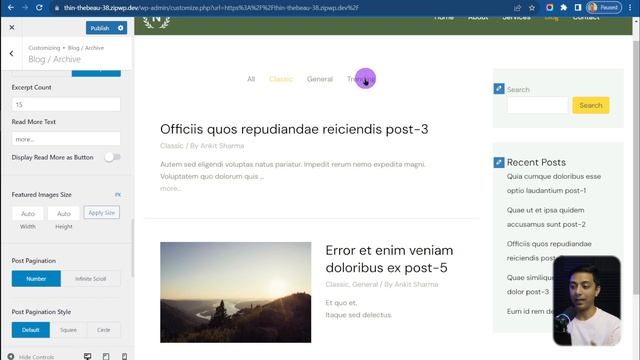Open Error et enim veniam doloribus post-5

click(389, 259)
